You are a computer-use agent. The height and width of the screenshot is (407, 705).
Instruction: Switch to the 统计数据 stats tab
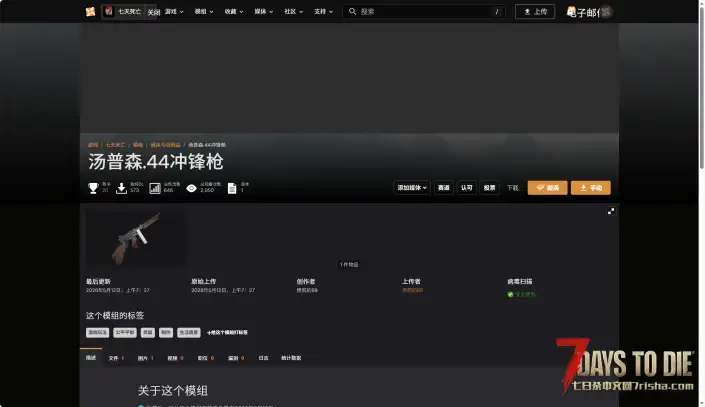coord(291,358)
